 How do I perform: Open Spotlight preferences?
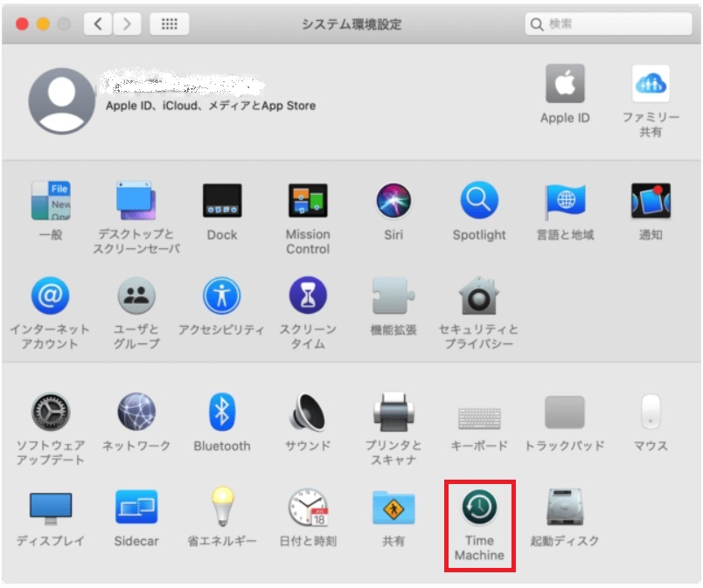click(479, 201)
